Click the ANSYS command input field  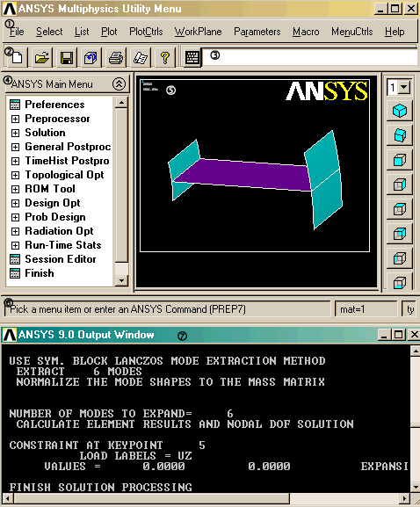point(310,58)
